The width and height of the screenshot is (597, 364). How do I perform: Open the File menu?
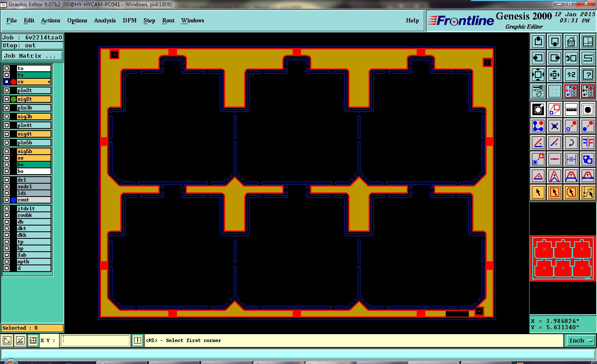[12, 20]
